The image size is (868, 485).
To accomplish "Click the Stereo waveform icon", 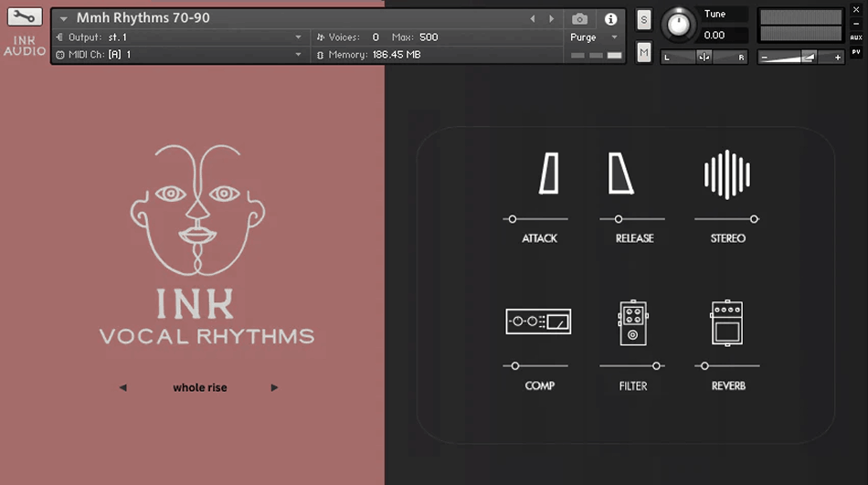I will tap(727, 174).
